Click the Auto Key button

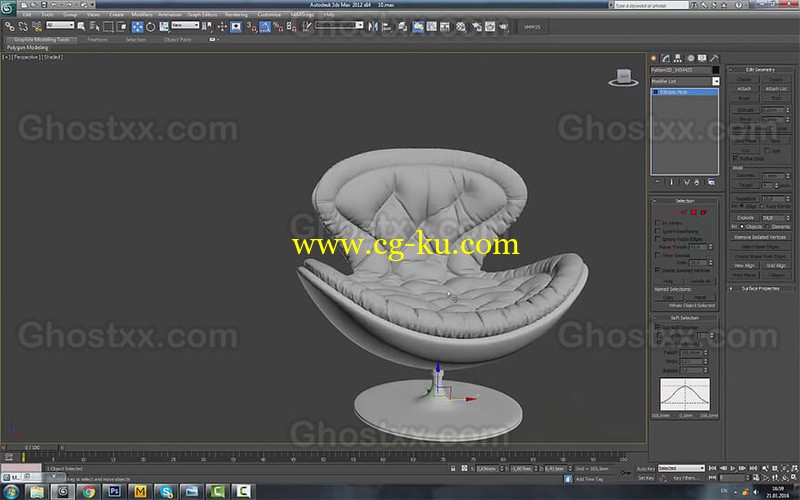point(645,468)
